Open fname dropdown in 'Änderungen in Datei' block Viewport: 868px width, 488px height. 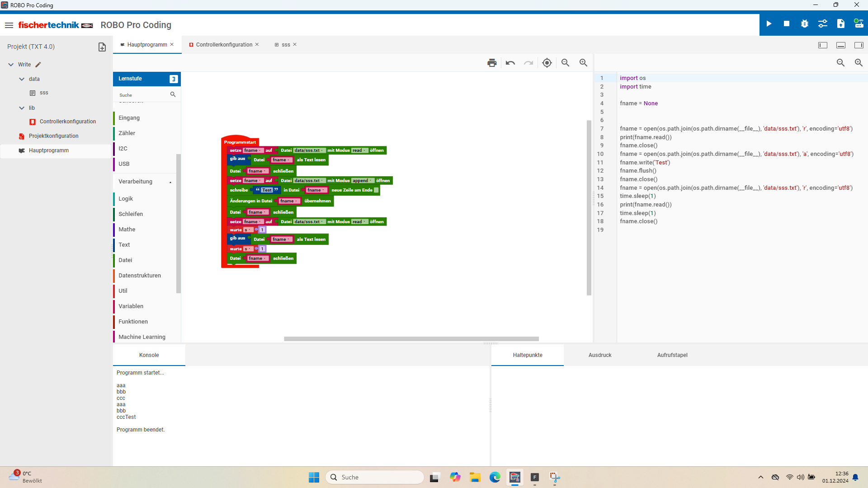[289, 201]
